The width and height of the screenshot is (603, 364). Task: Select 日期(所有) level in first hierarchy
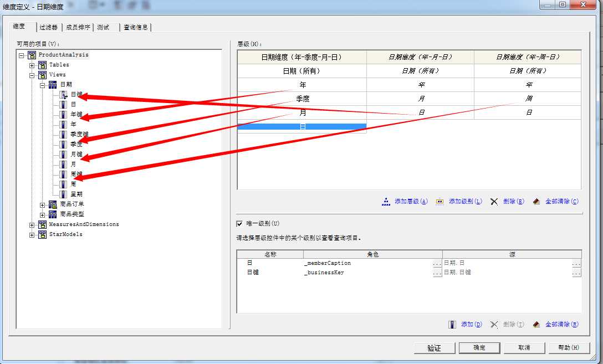302,71
